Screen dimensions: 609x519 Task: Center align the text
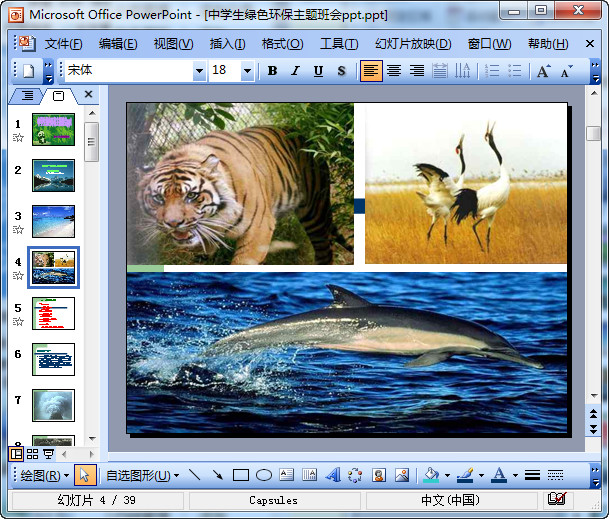click(394, 71)
